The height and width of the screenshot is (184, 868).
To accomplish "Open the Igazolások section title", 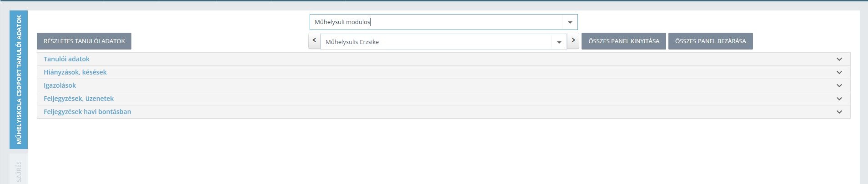I will [60, 85].
